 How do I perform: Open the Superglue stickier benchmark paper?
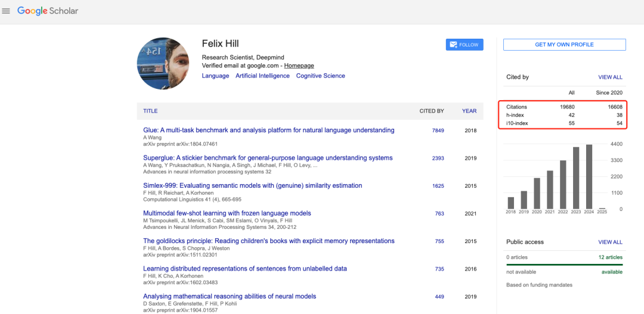268,158
